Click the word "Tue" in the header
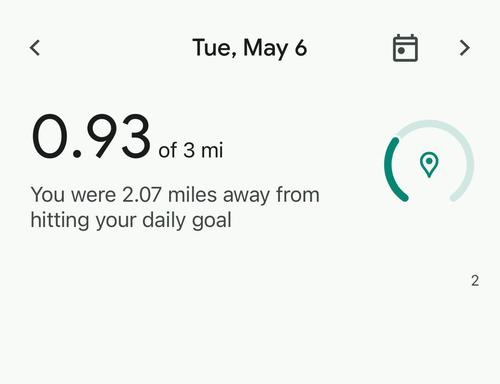Image resolution: width=500 pixels, height=384 pixels. coord(212,48)
